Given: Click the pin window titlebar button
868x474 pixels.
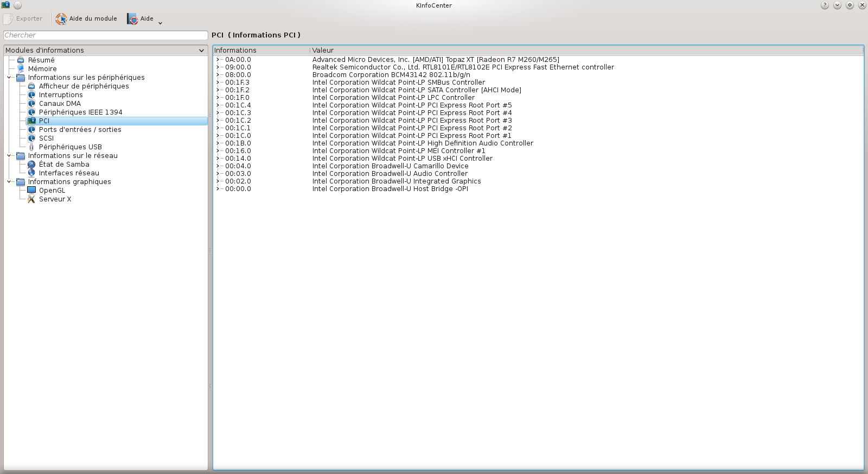Looking at the screenshot, I should pos(17,5).
